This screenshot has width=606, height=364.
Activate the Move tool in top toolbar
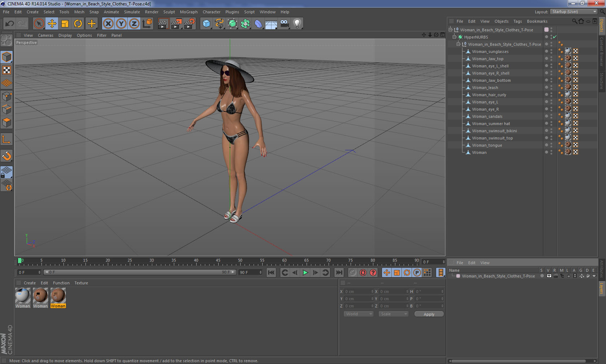pyautogui.click(x=52, y=24)
